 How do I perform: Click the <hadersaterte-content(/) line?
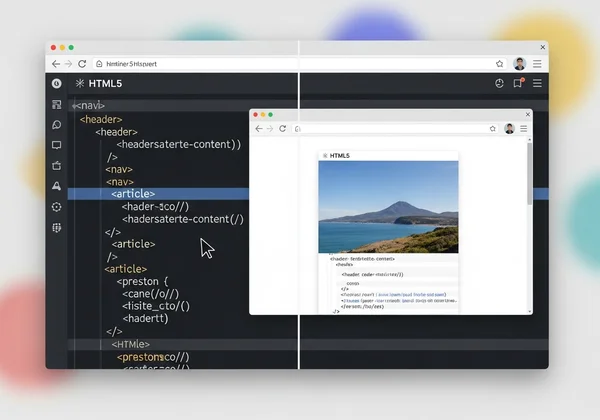(x=183, y=219)
